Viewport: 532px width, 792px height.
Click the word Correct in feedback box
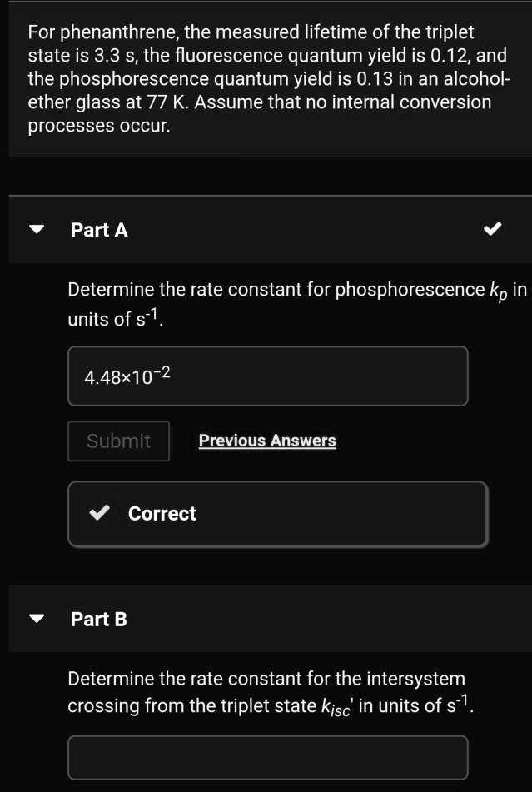coord(162,514)
